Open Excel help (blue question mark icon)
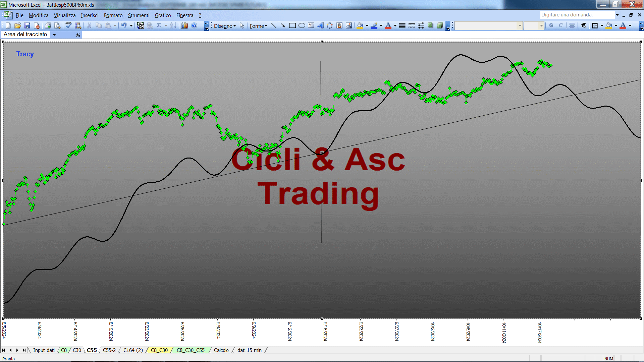Viewport: 644px width, 362px height. pyautogui.click(x=194, y=25)
